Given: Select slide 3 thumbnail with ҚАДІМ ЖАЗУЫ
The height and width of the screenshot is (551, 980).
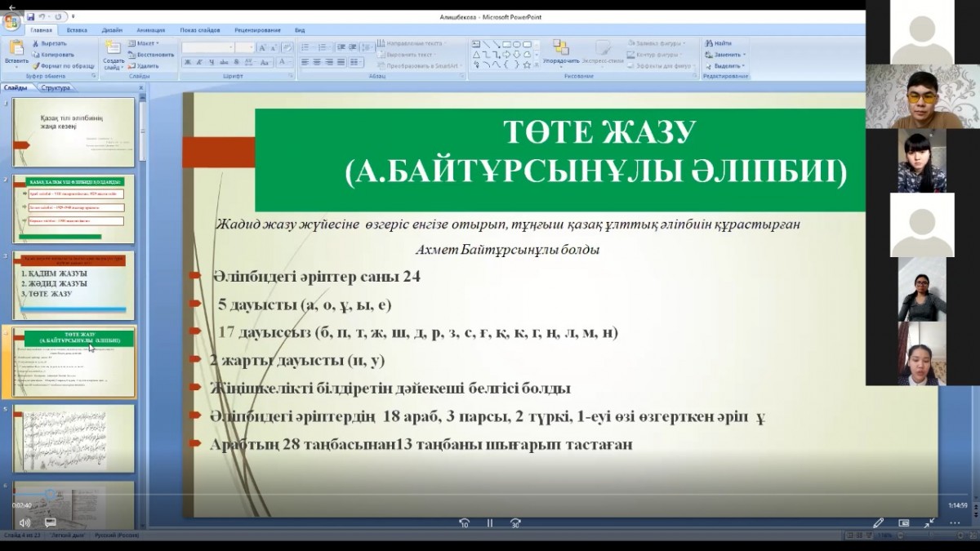Looking at the screenshot, I should click(73, 285).
